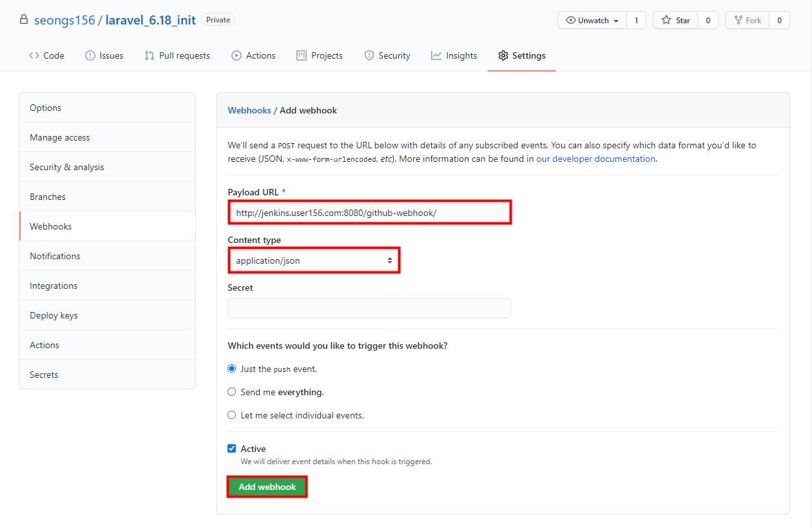This screenshot has width=812, height=528.
Task: Select Let me select individual events radio
Action: [232, 415]
